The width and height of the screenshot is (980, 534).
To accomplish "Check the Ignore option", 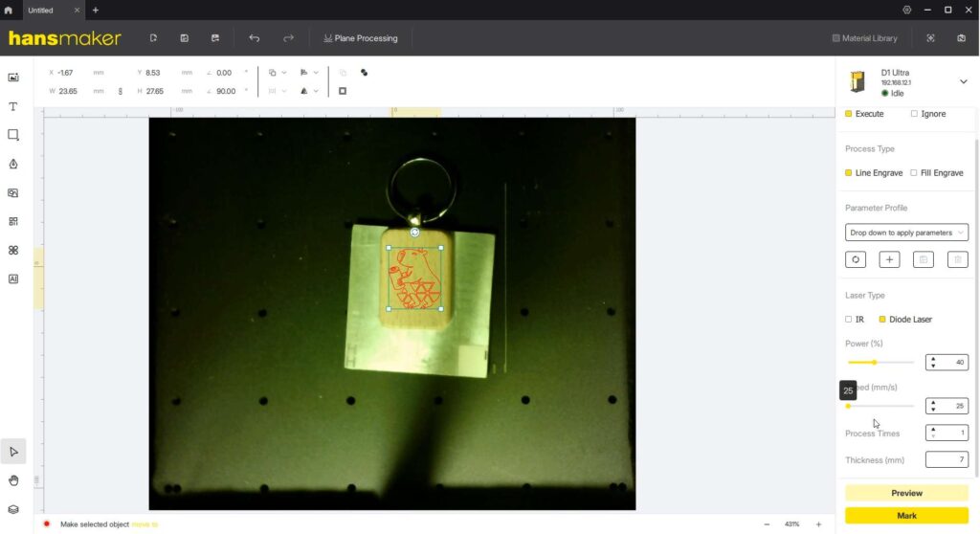I will coord(914,114).
